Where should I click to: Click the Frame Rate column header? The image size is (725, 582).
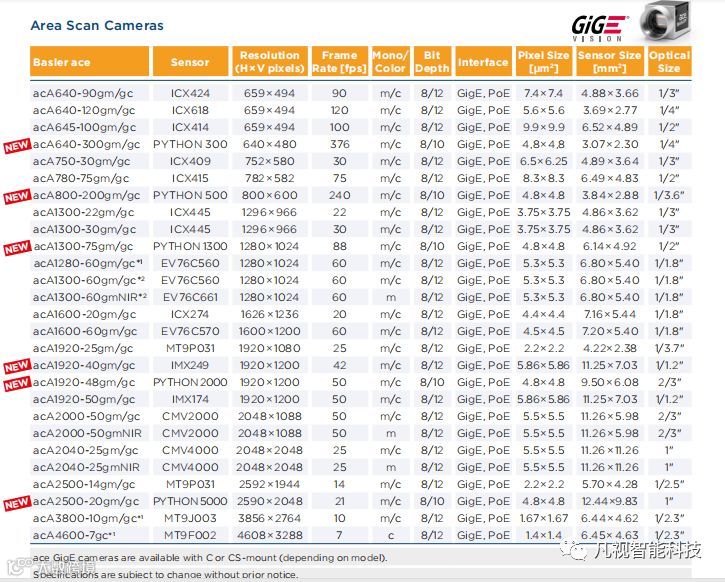click(x=339, y=61)
